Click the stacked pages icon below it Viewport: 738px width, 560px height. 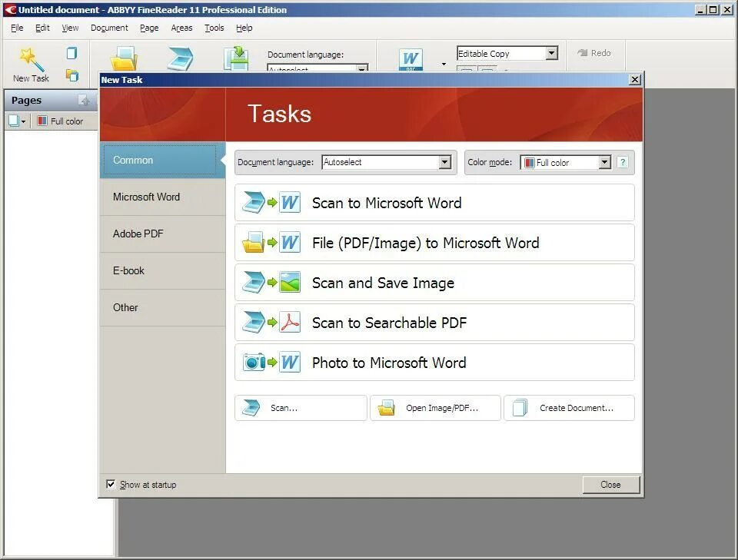pos(72,75)
